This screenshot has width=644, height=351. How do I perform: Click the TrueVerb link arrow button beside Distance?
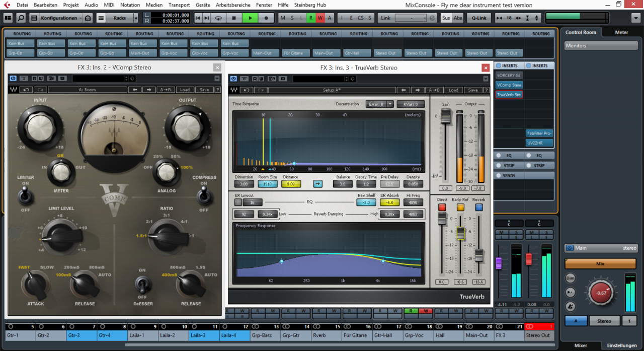coord(318,184)
